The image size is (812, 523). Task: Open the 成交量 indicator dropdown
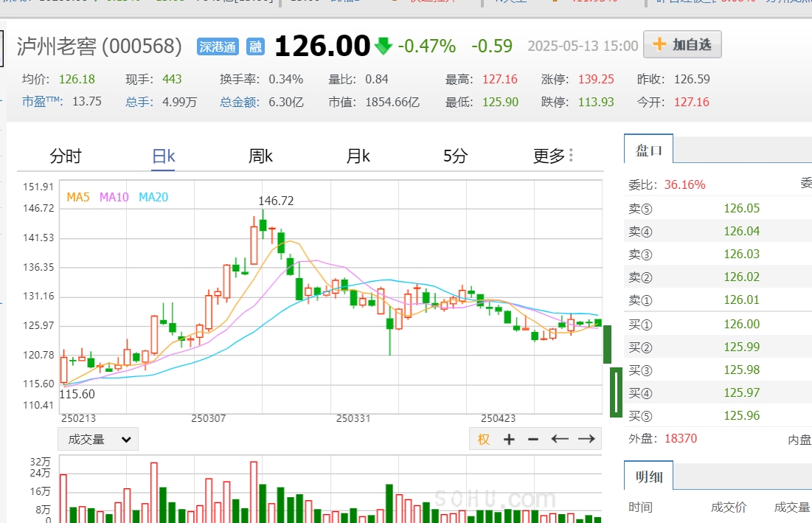pos(98,440)
